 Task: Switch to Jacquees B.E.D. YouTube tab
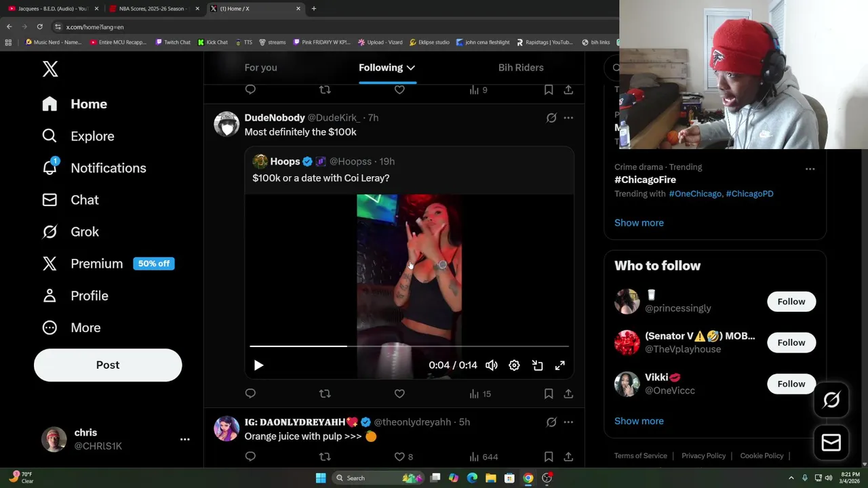point(53,9)
